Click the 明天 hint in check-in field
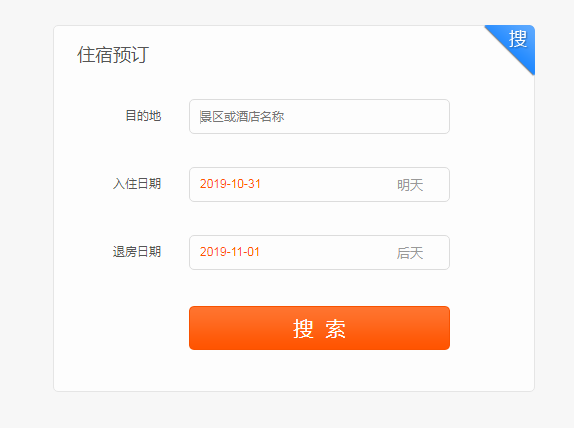Viewport: 574px width, 428px height. (x=410, y=185)
